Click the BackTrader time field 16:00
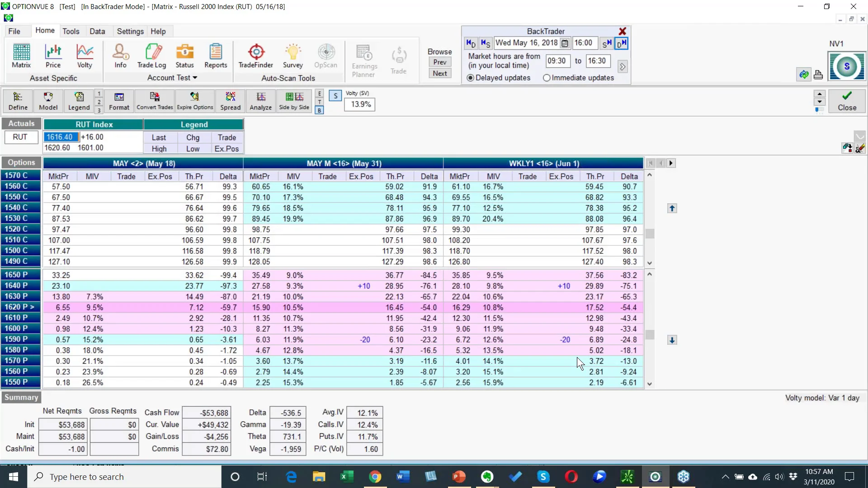Image resolution: width=868 pixels, height=488 pixels. [585, 43]
